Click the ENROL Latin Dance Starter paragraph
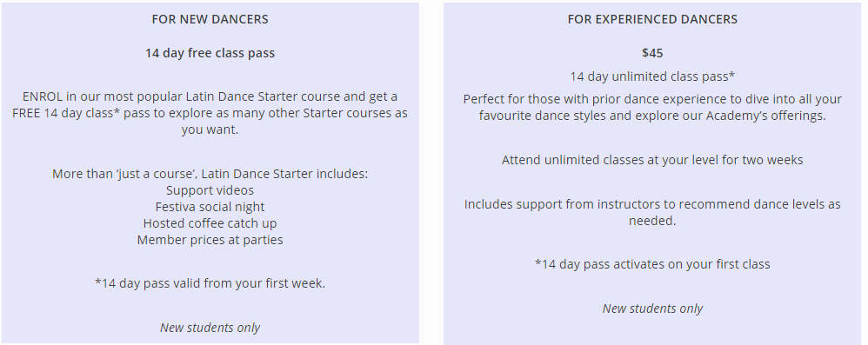The image size is (868, 345). click(210, 113)
